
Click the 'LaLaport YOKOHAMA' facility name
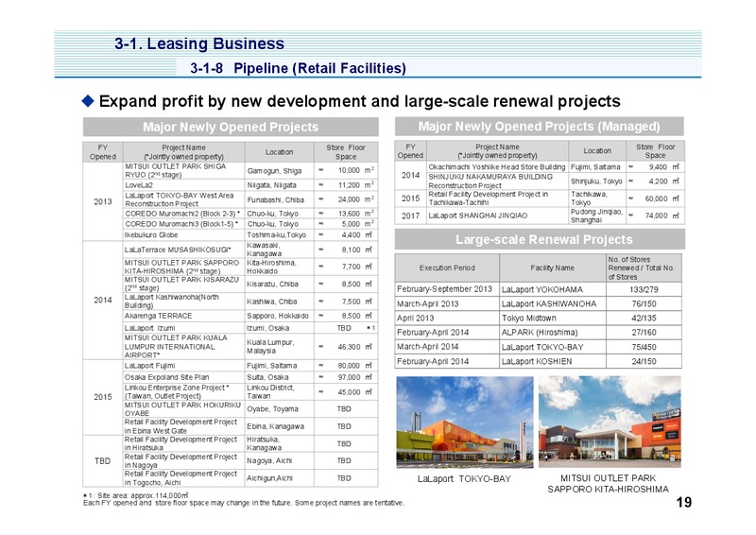click(542, 289)
